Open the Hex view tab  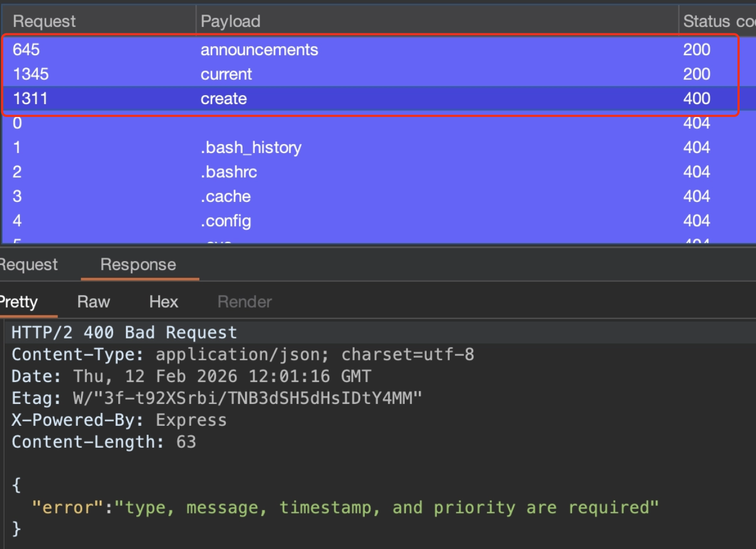pos(163,302)
